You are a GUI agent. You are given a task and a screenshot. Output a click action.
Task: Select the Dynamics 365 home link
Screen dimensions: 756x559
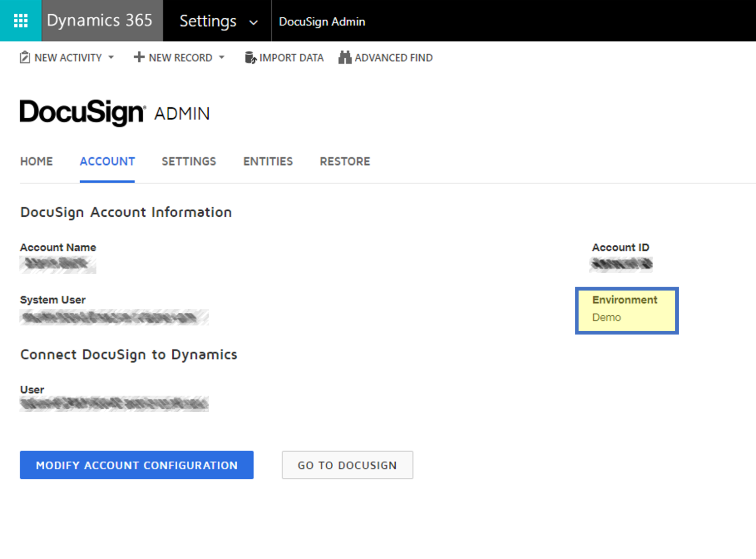pos(99,20)
